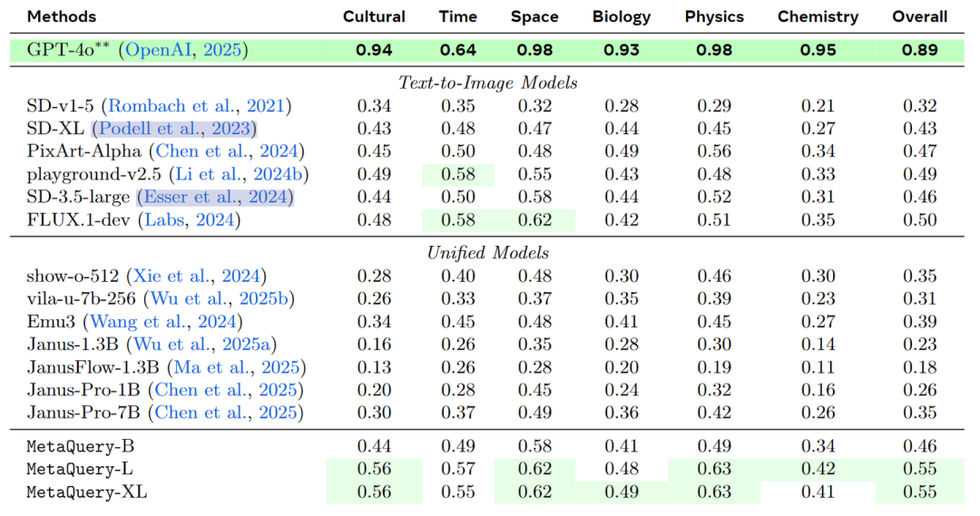Click the Overall column header
The height and width of the screenshot is (516, 980).
point(919,17)
